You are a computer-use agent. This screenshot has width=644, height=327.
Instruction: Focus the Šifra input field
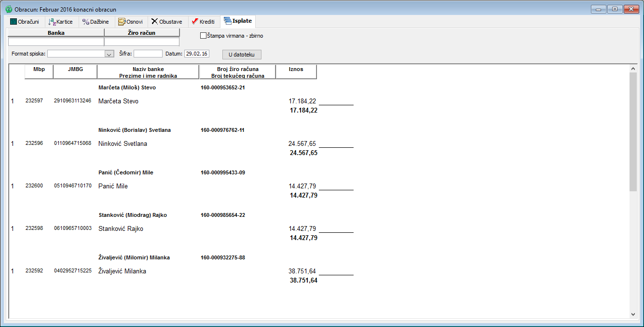148,54
